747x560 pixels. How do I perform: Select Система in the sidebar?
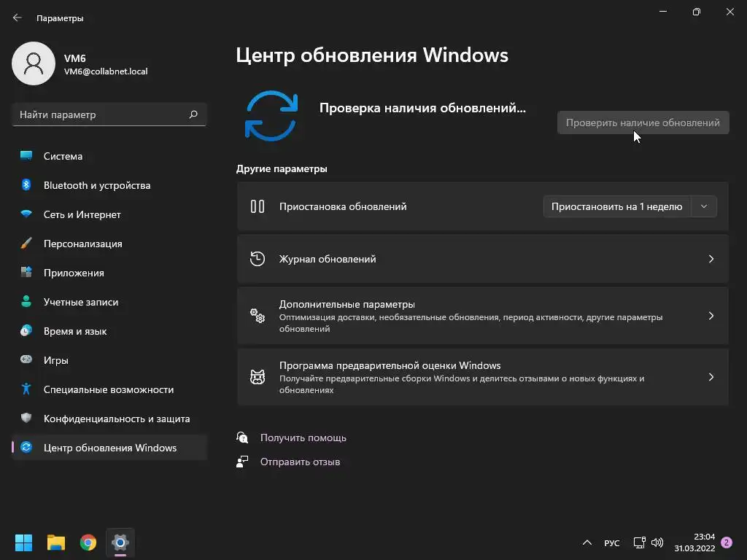click(x=109, y=156)
